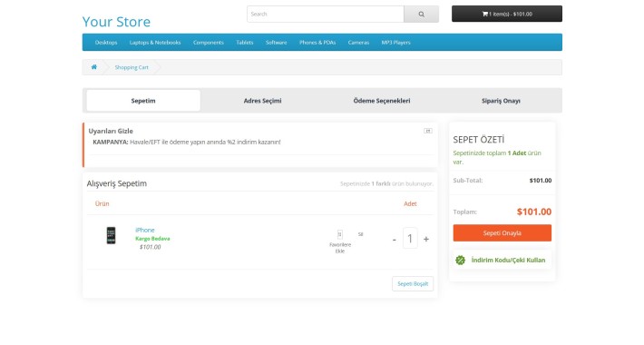Click the Favorilere Ekle icon

pyautogui.click(x=339, y=234)
